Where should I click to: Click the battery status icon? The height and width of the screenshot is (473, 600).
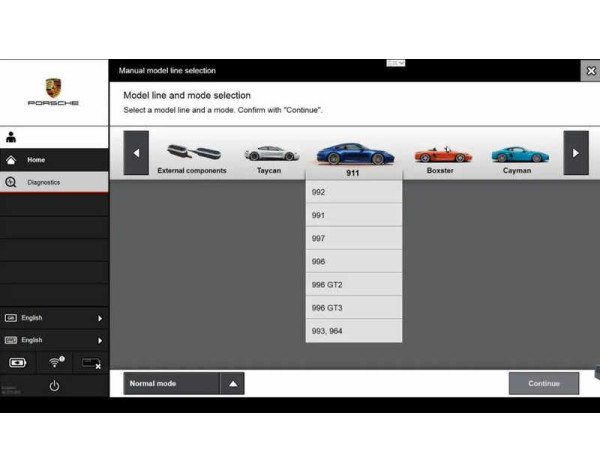18,362
